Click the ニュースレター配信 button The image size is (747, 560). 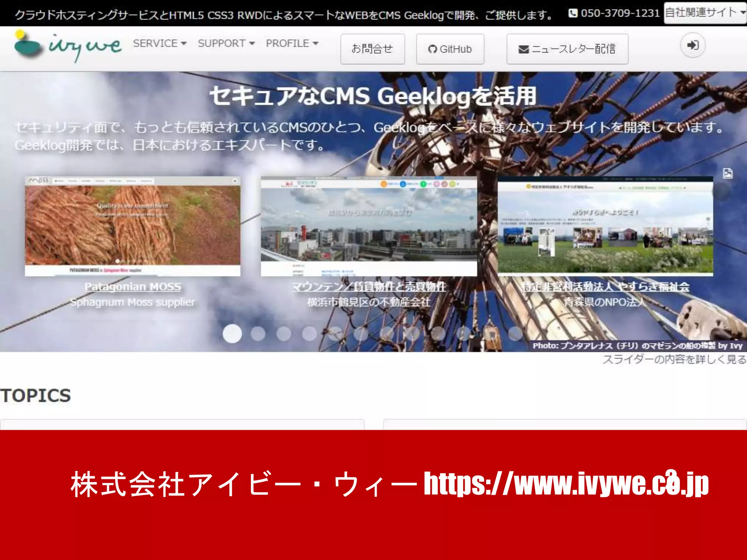567,49
